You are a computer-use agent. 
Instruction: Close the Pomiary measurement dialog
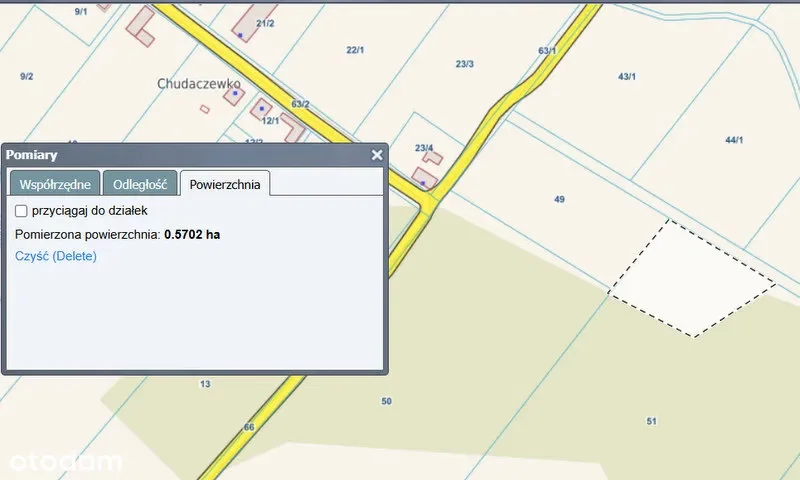click(x=377, y=155)
